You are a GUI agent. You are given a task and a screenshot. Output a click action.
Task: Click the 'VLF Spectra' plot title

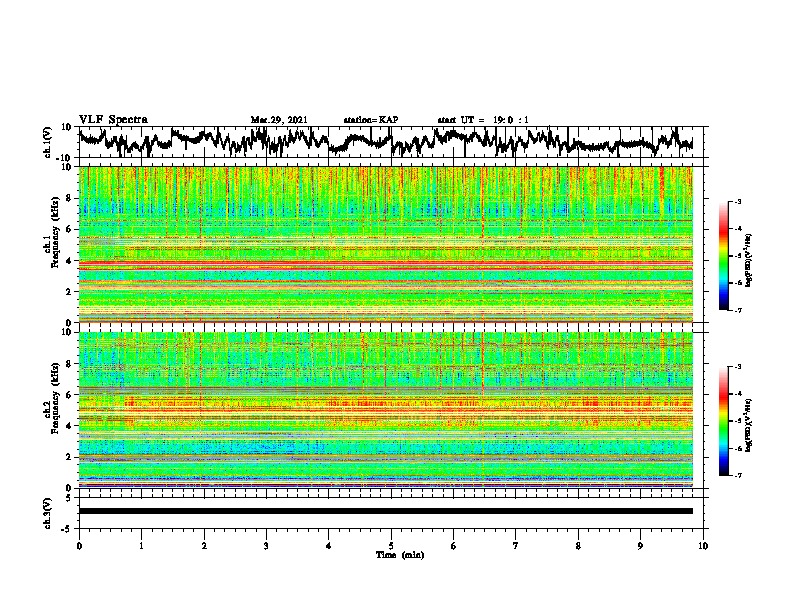pos(113,120)
